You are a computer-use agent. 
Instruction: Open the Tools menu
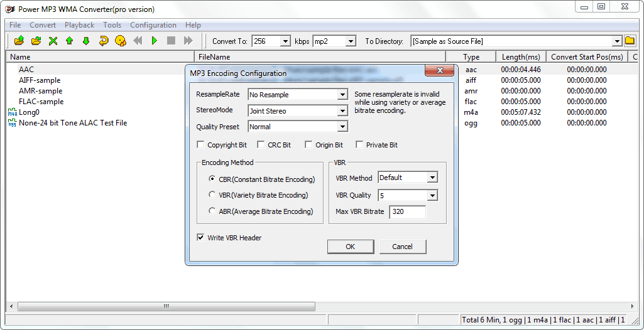[x=112, y=25]
